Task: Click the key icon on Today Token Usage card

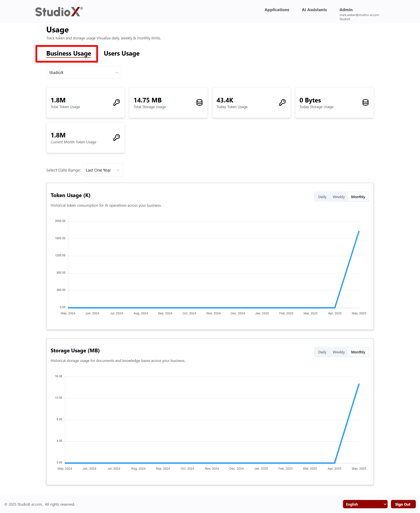Action: pyautogui.click(x=283, y=102)
